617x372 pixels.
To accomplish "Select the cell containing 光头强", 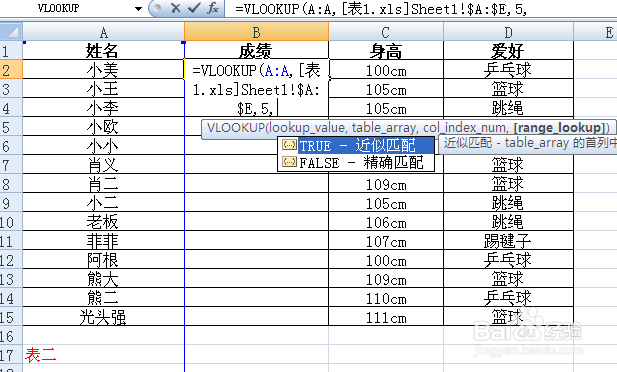I will point(103,317).
